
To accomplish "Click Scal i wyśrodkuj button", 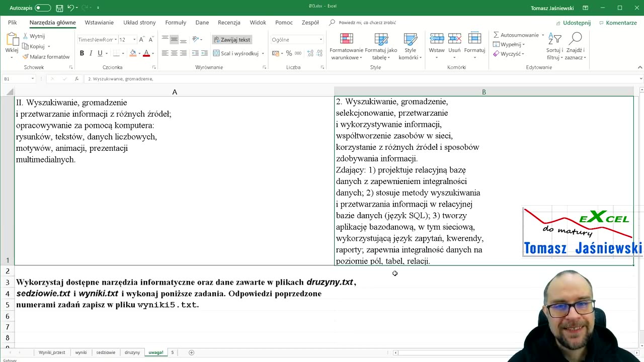I will tap(236, 53).
